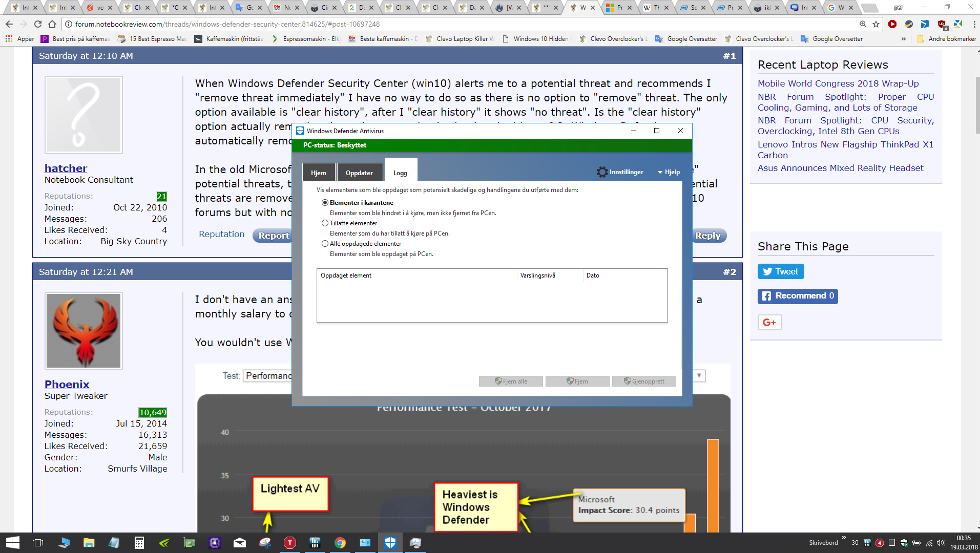Select Elementer i karantene radio button
Screen dimensions: 980x553
(325, 203)
